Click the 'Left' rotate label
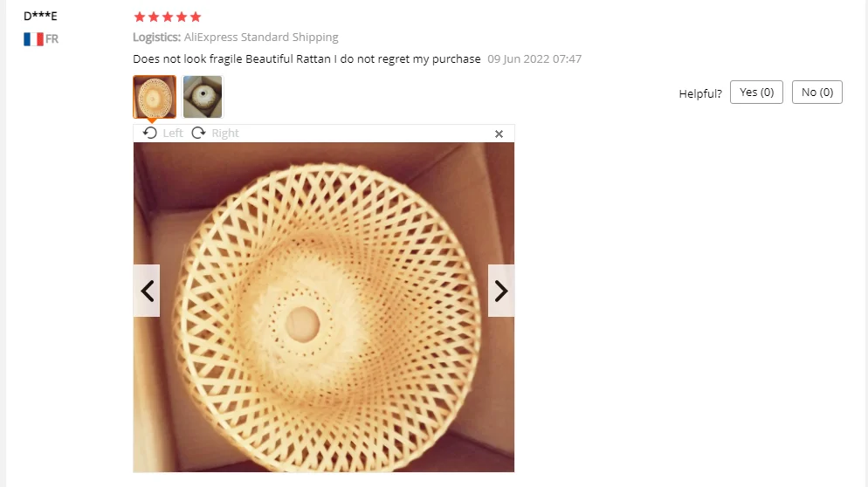 click(x=173, y=133)
